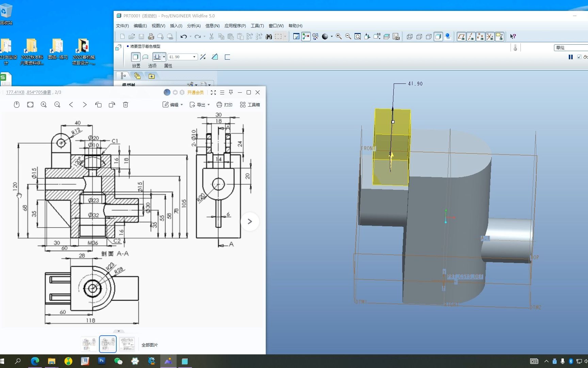Toggle the spin center display icon
Screen dimensions: 588x368
(x=306, y=36)
